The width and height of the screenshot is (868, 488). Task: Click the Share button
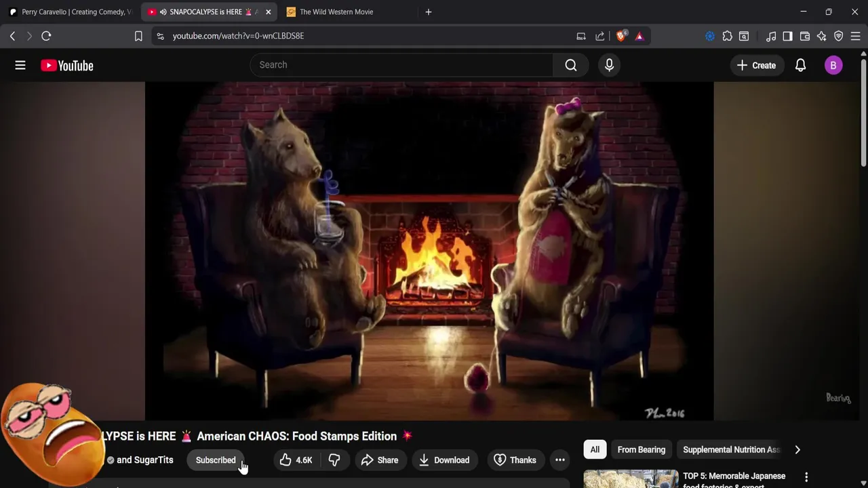tap(380, 460)
